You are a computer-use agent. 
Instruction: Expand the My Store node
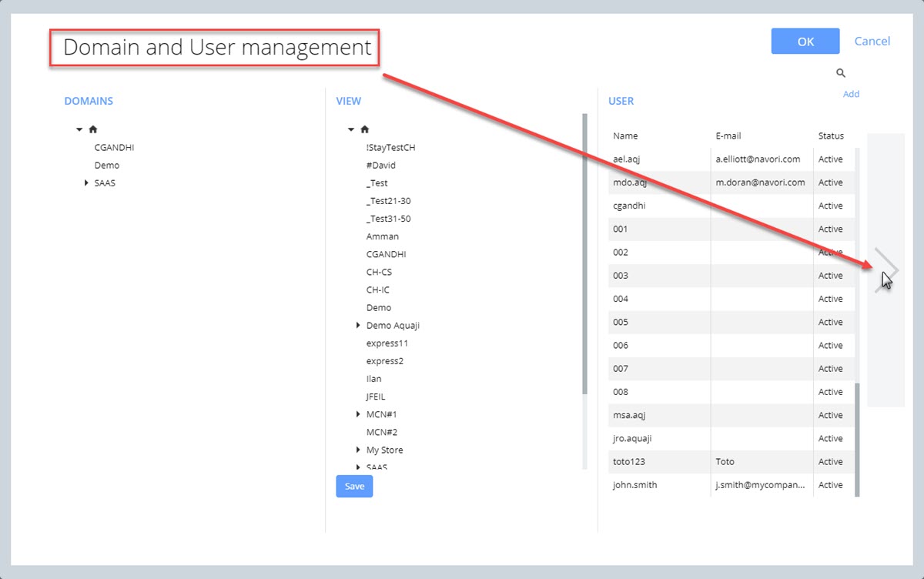358,450
